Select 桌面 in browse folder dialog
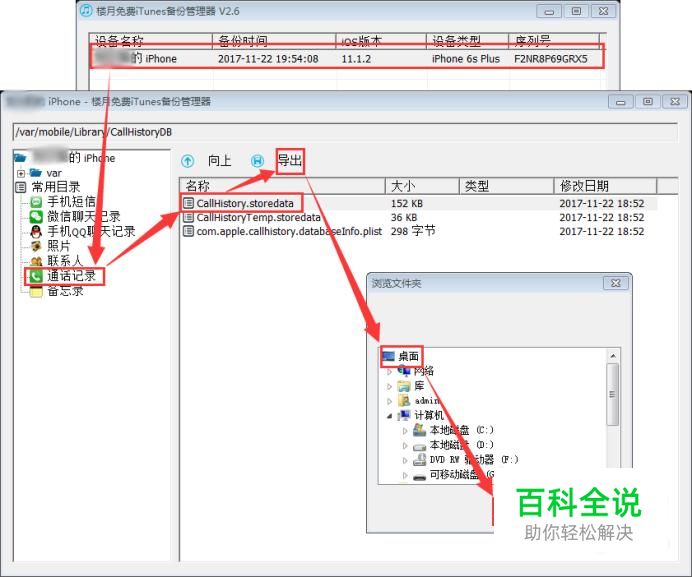 (x=408, y=356)
